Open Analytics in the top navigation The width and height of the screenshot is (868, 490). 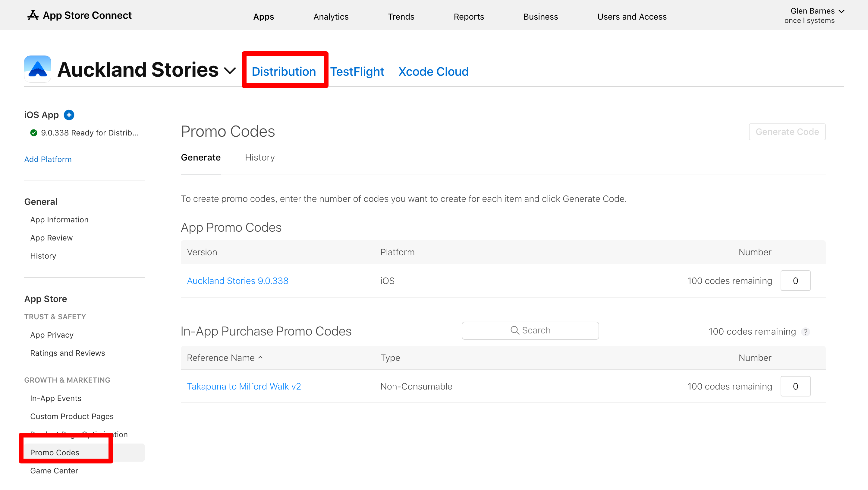click(331, 17)
